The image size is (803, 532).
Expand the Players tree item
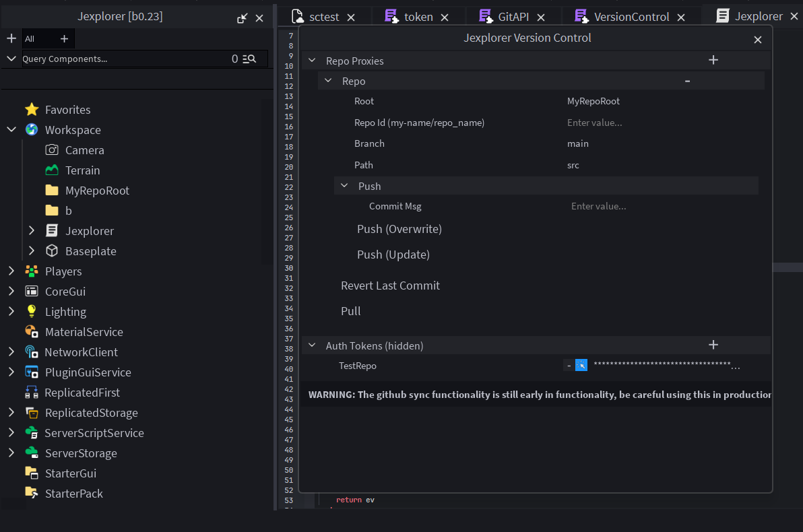[12, 271]
